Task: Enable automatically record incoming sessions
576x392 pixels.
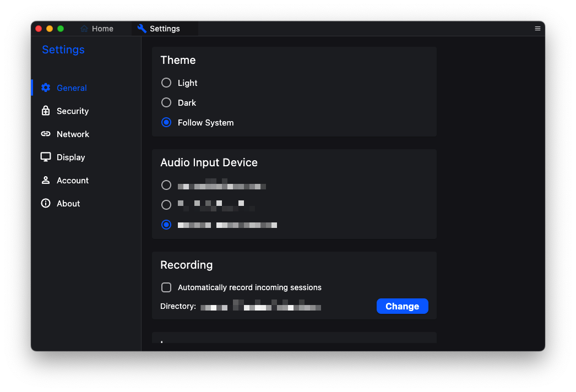Action: 166,287
